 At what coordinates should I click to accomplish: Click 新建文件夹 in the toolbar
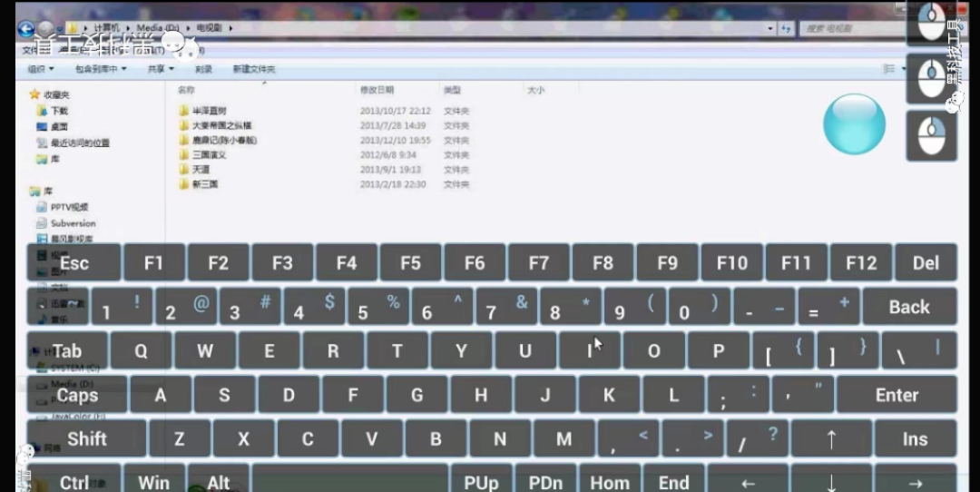[x=254, y=69]
